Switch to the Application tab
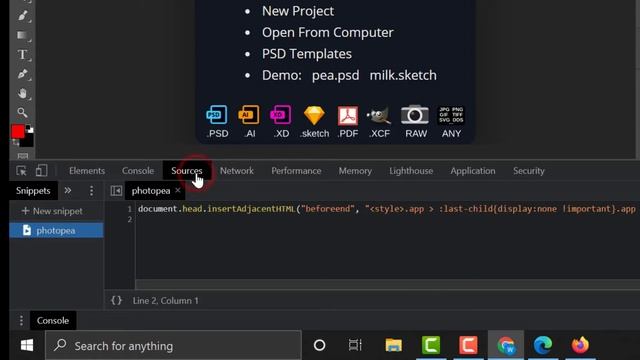The width and height of the screenshot is (640, 360). (x=473, y=171)
